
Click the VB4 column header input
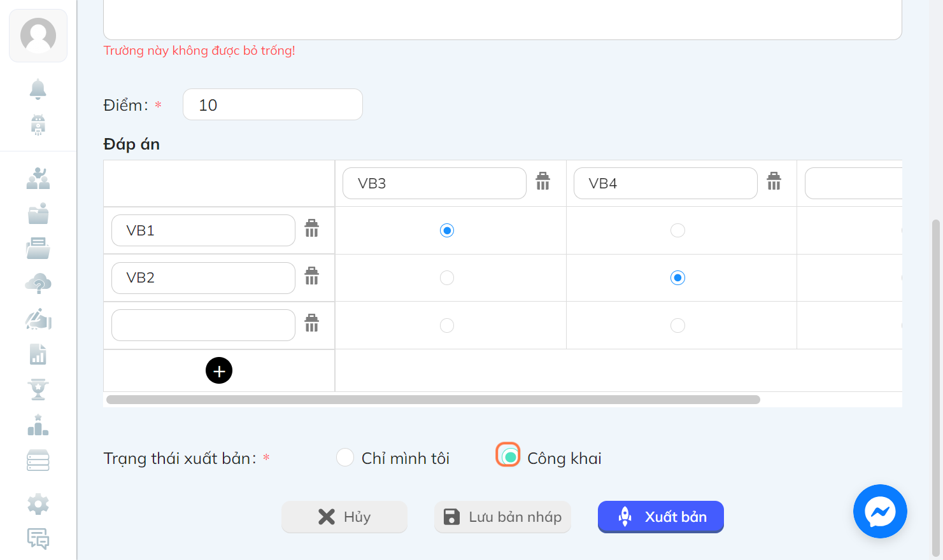(665, 183)
